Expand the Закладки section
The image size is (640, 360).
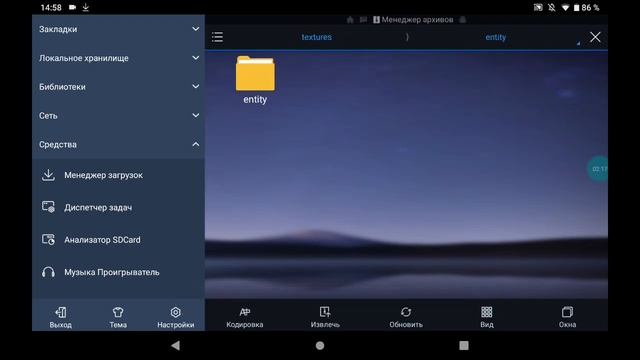coord(118,29)
